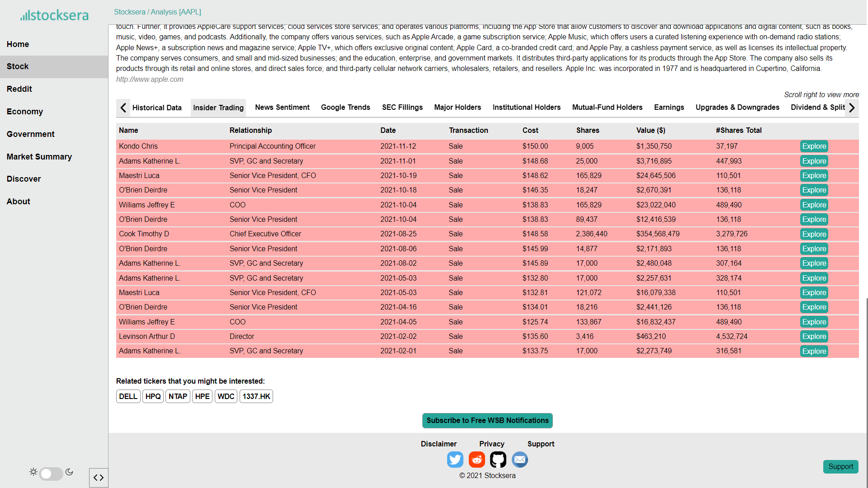Visit the apple.com website link
Viewport: 868px width, 488px height.
click(150, 80)
